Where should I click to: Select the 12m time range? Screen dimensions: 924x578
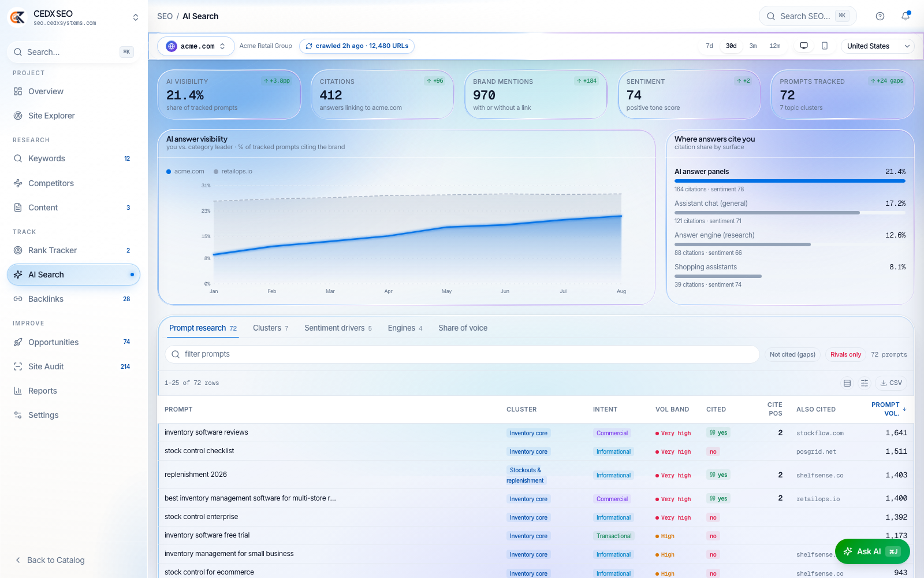(x=775, y=46)
